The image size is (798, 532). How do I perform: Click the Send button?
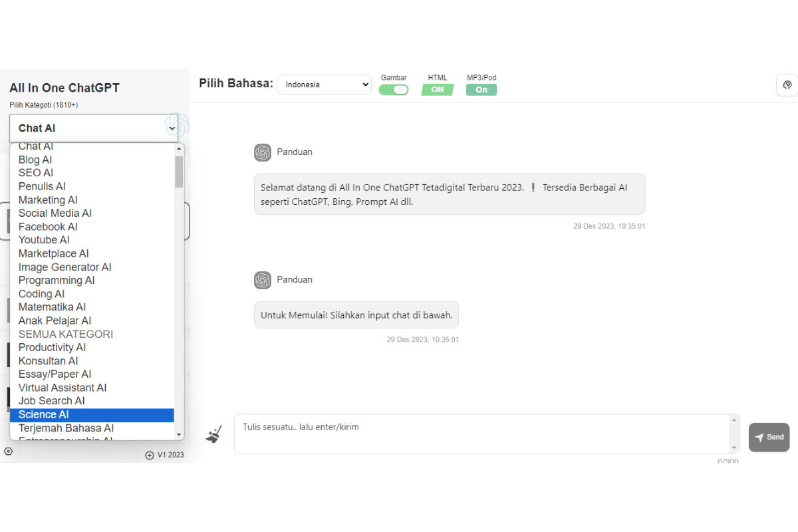point(769,438)
